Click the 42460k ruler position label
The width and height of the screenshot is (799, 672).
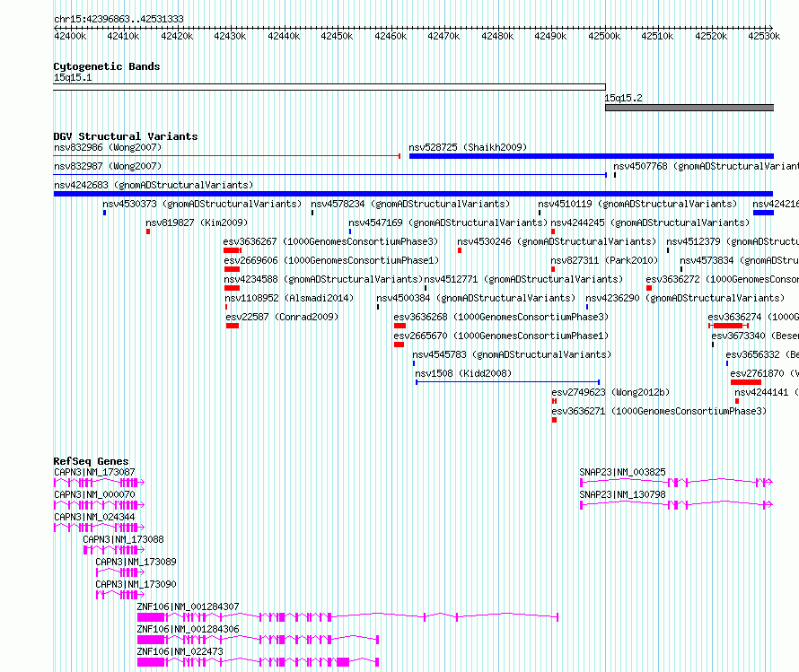pyautogui.click(x=391, y=37)
